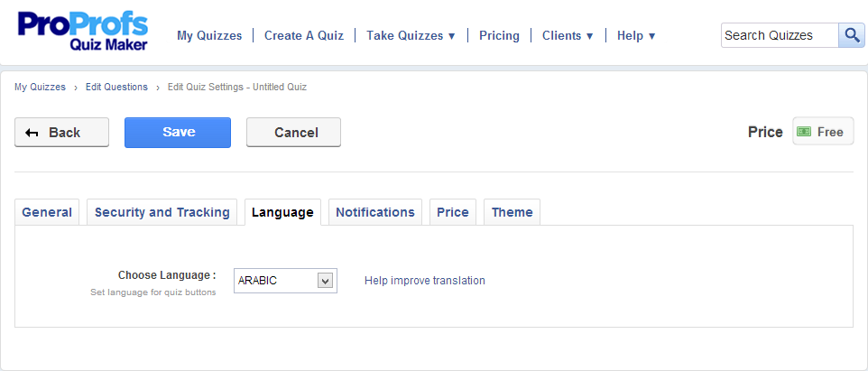Switch to Security and Tracking tab

[x=162, y=212]
